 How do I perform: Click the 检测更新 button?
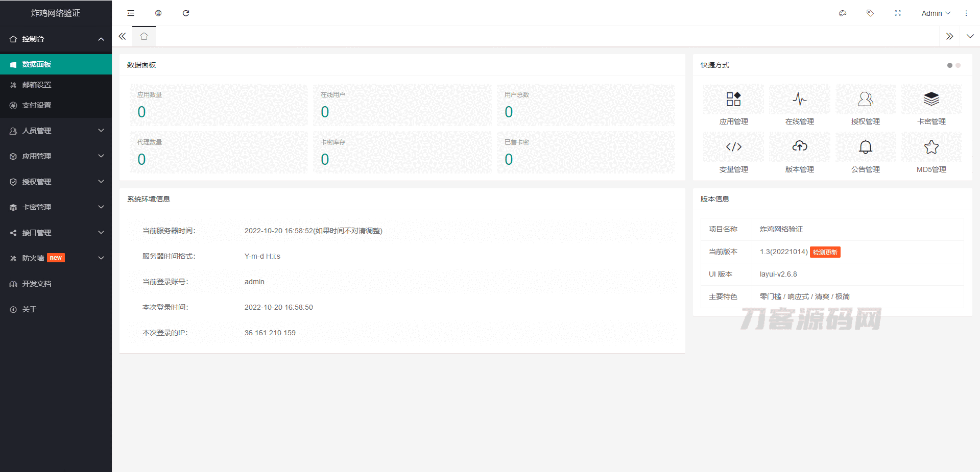point(825,252)
